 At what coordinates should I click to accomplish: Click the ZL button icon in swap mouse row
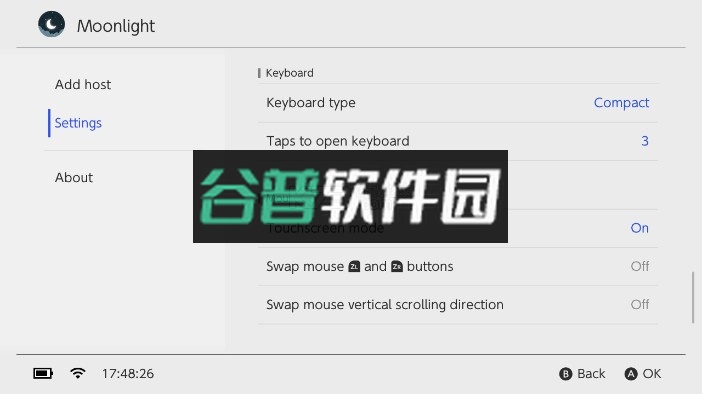click(354, 267)
